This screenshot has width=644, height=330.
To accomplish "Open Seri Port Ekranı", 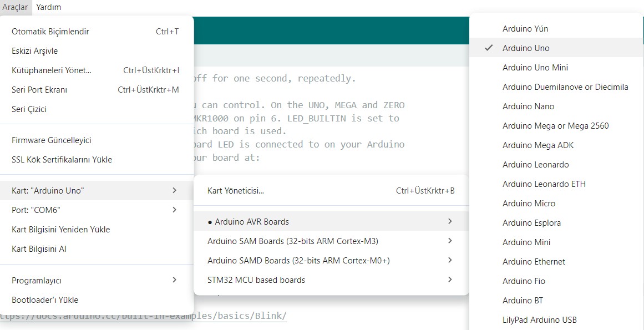I will [x=39, y=90].
